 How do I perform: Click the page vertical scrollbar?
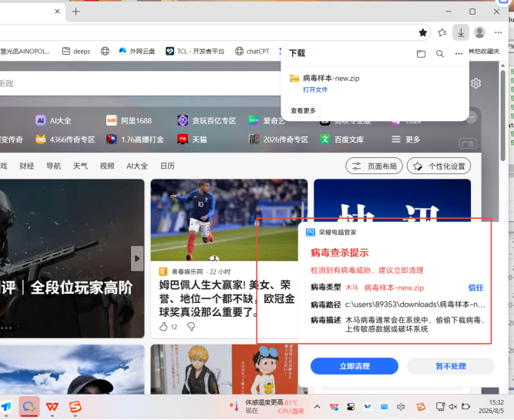pyautogui.click(x=502, y=115)
